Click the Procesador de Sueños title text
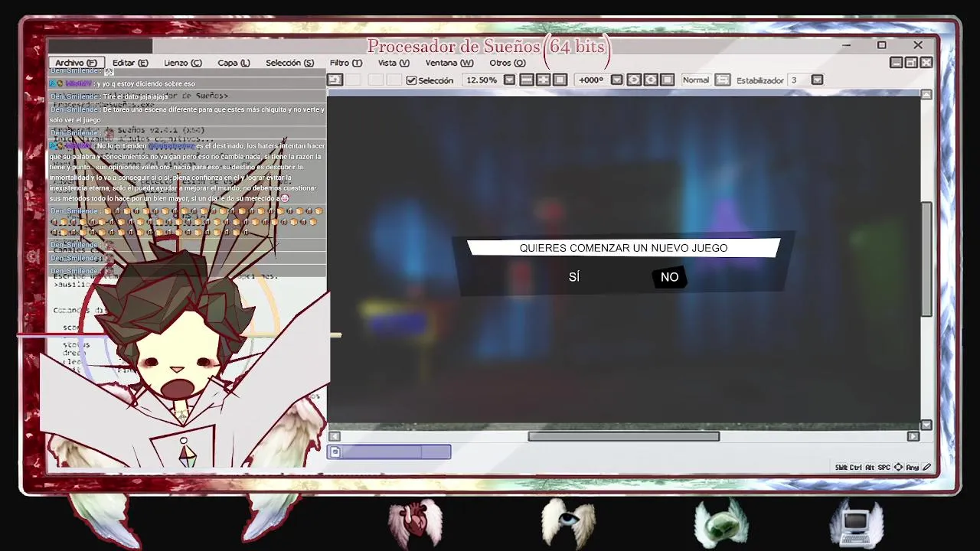Viewport: 980px width, 551px height. tap(488, 47)
